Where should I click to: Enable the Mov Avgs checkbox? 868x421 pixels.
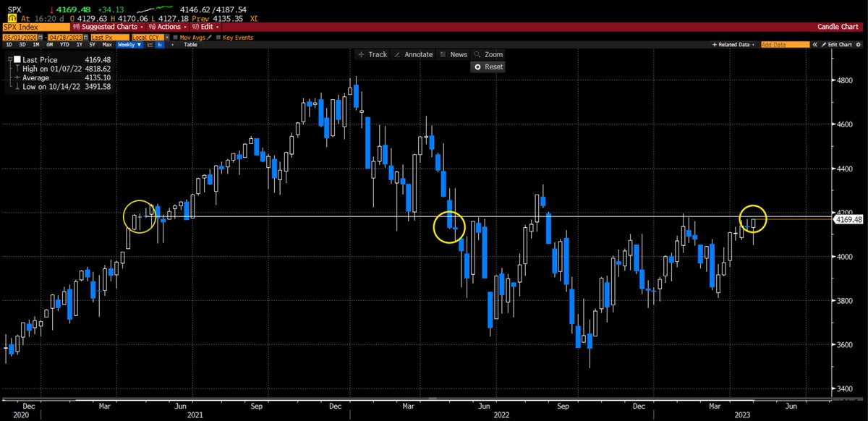(176, 38)
